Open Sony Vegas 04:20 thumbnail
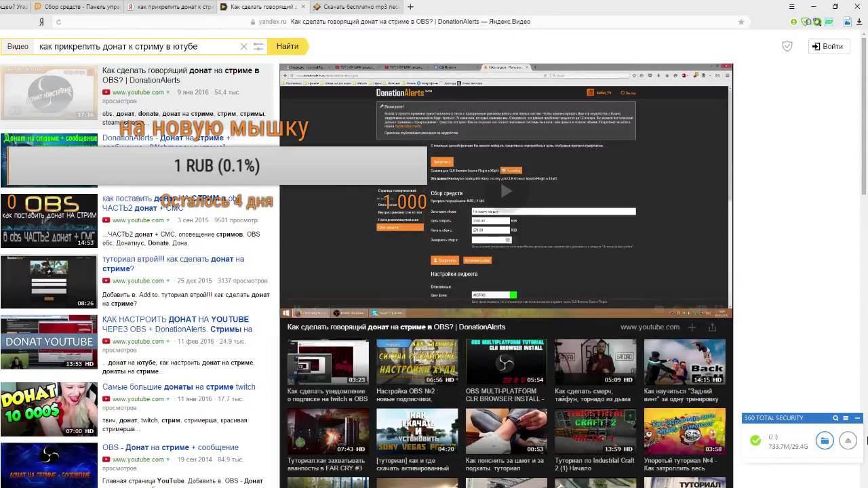 coord(417,431)
